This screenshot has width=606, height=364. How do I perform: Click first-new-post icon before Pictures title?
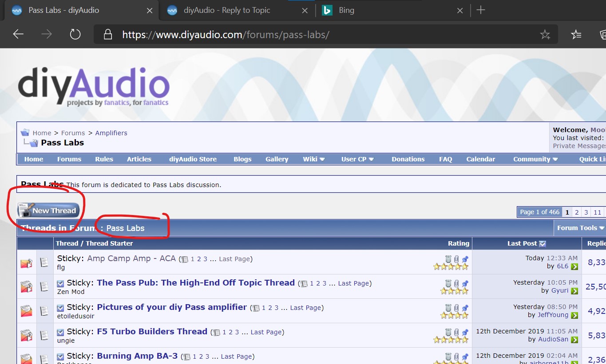click(61, 308)
